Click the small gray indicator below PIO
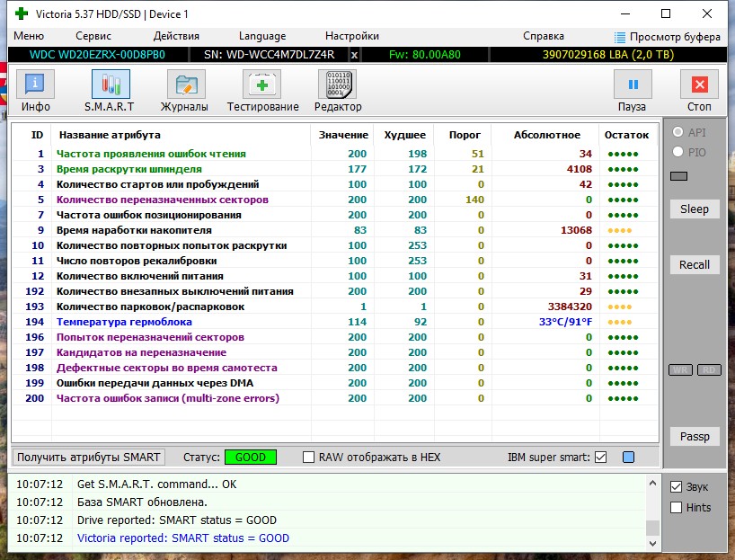 678,176
